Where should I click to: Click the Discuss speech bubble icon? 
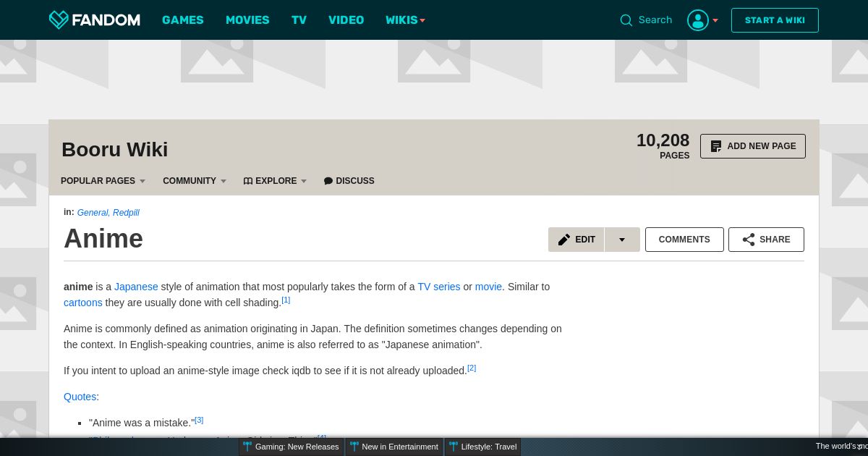tap(328, 181)
